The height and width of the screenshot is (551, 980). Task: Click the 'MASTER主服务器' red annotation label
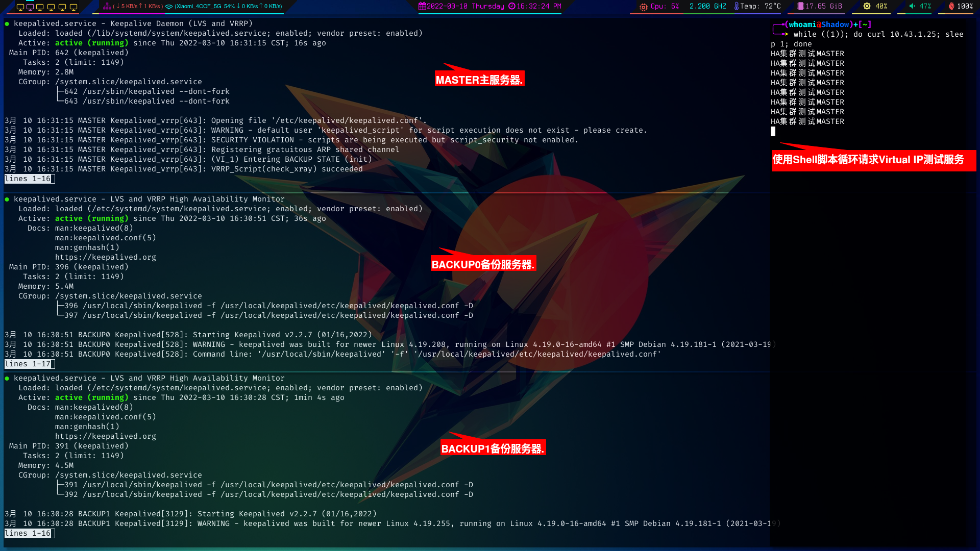tap(479, 80)
